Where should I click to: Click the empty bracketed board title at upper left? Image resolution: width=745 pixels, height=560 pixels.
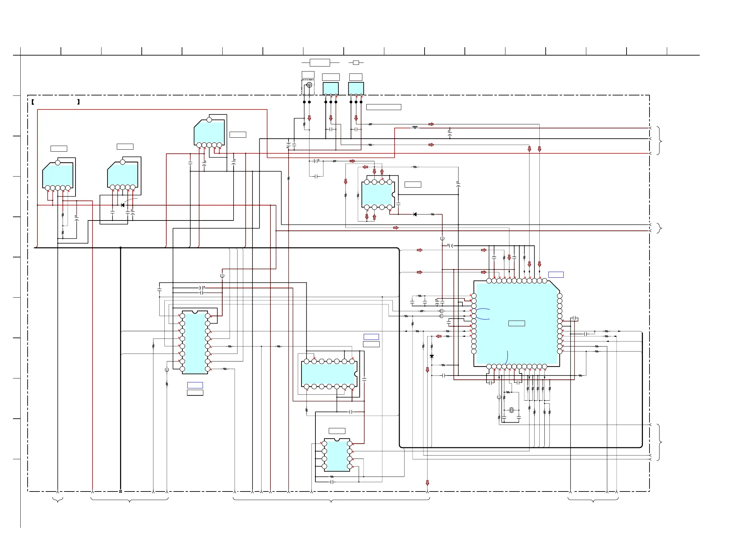(56, 102)
